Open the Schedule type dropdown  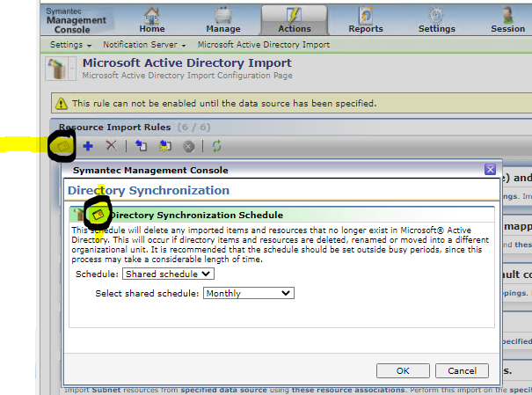coord(168,274)
